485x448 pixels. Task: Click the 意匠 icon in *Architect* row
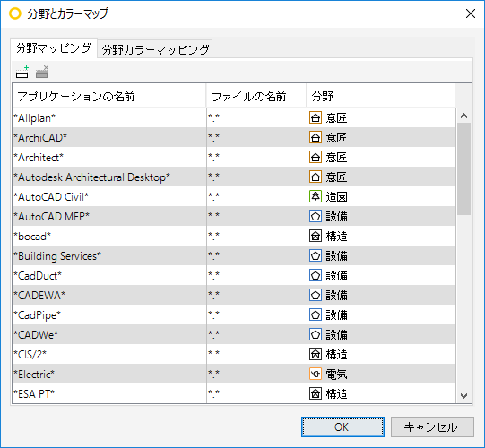tap(316, 158)
